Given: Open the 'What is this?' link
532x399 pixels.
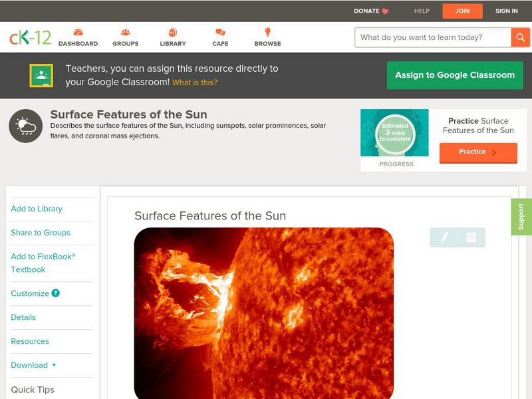Looking at the screenshot, I should click(x=195, y=82).
